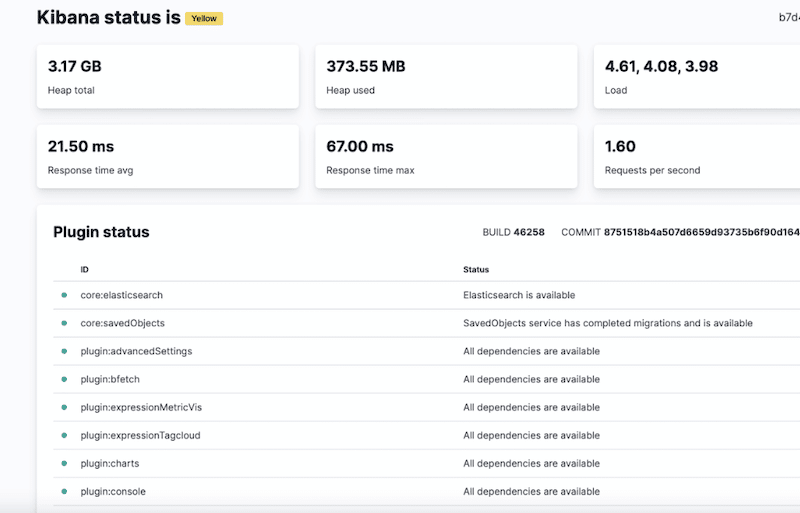Click the status dot for plugin:charts

coord(64,463)
